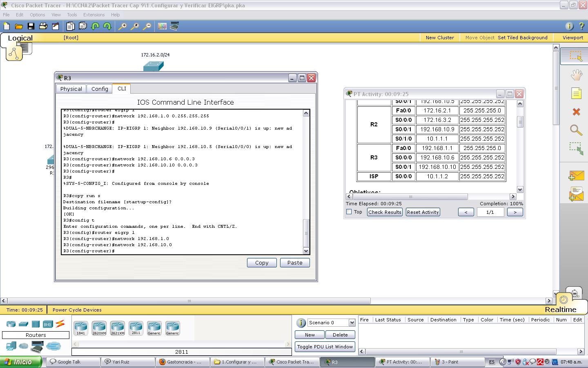Switch to Realtime mode tab
The height and width of the screenshot is (368, 588).
[561, 310]
